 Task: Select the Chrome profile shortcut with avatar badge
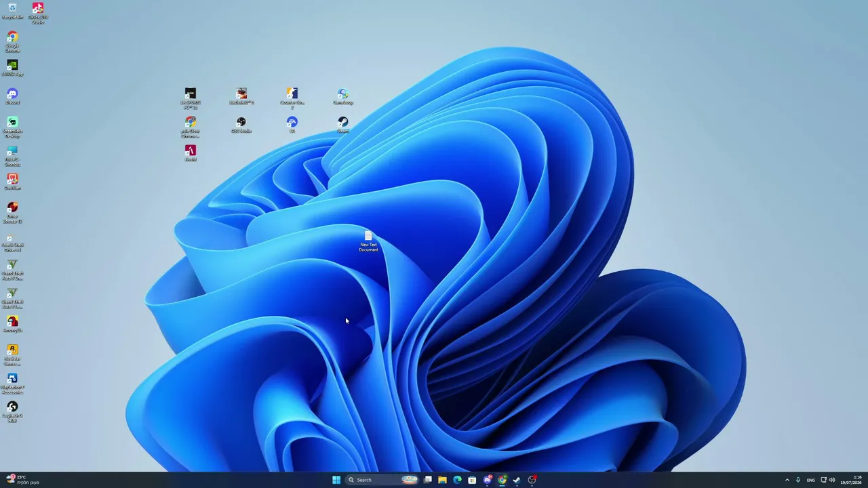(191, 126)
